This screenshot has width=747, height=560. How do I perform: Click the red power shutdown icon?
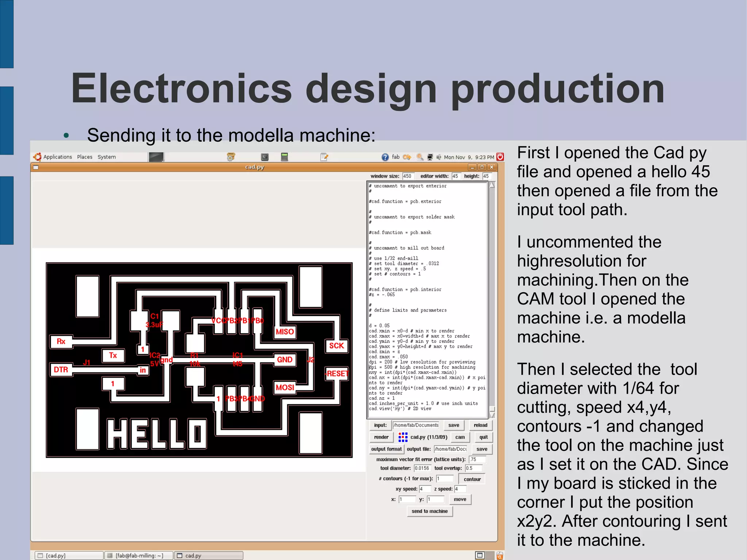pos(500,157)
